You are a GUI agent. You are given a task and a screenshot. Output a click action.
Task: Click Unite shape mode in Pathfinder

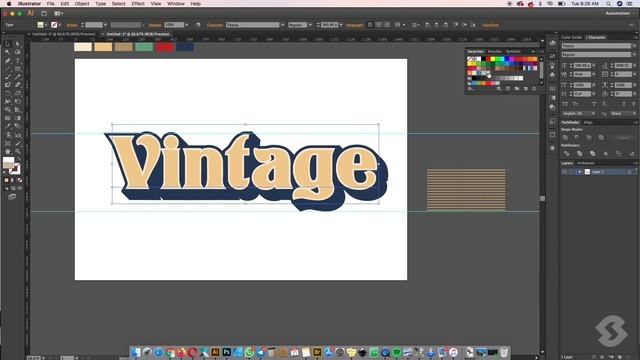click(x=565, y=138)
